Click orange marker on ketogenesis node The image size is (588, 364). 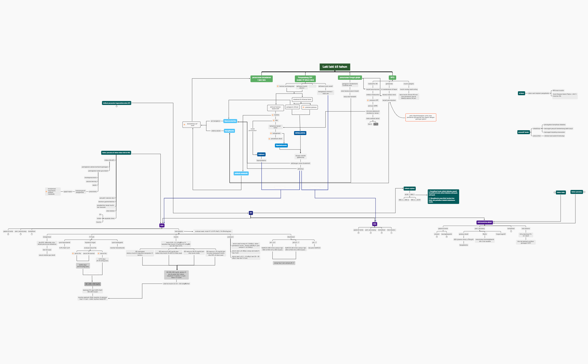pyautogui.click(x=271, y=134)
